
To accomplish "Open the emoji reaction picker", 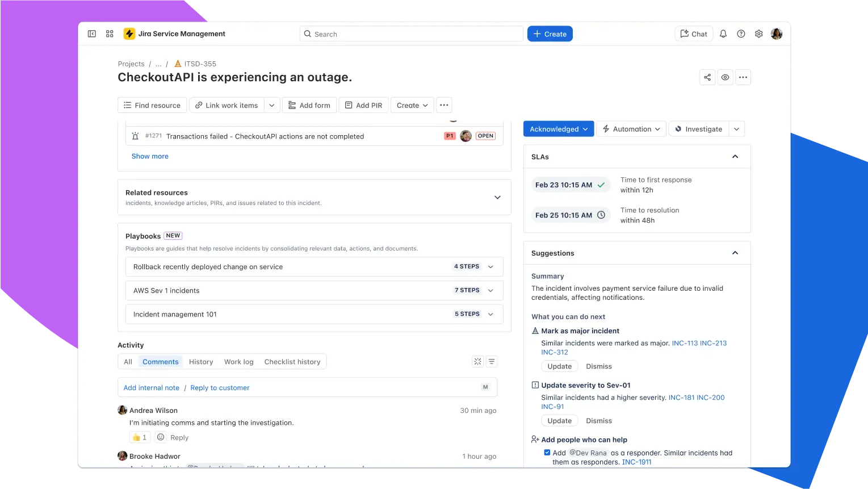I will (x=161, y=437).
